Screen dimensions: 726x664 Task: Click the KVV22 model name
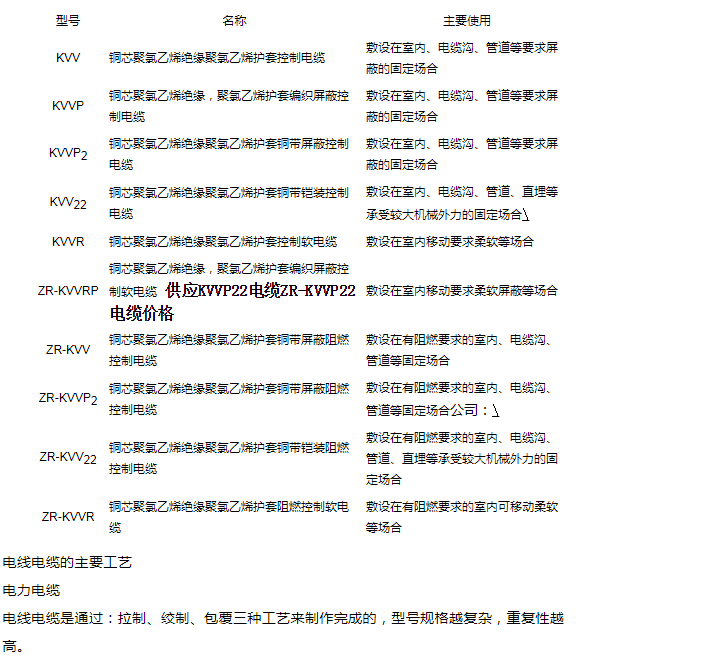click(x=68, y=203)
